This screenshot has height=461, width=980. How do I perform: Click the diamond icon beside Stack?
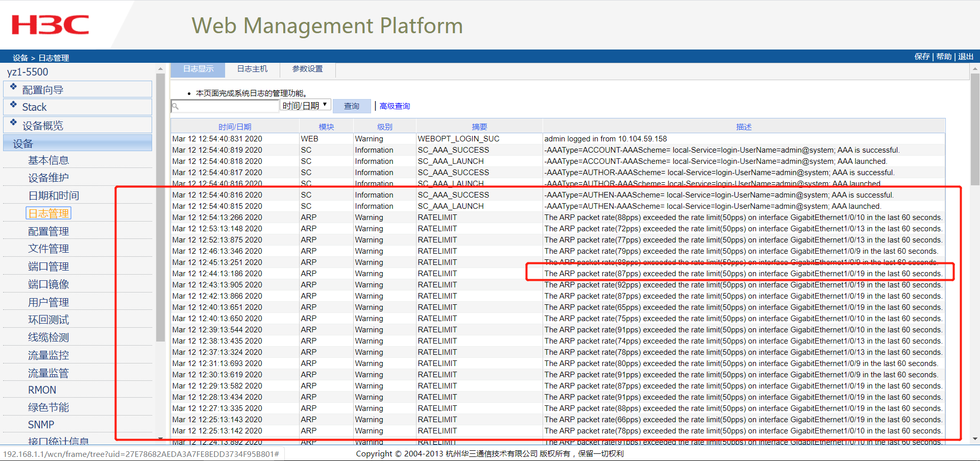click(x=13, y=104)
